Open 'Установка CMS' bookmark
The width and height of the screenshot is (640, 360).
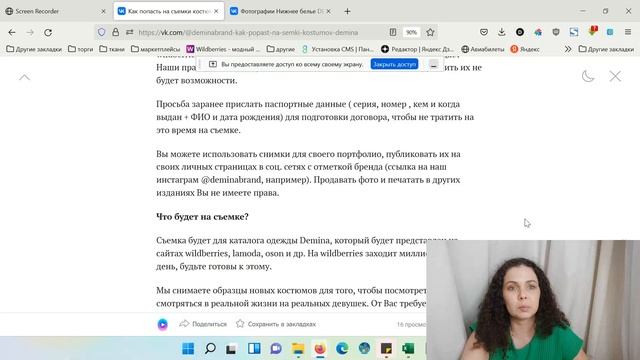(338, 49)
